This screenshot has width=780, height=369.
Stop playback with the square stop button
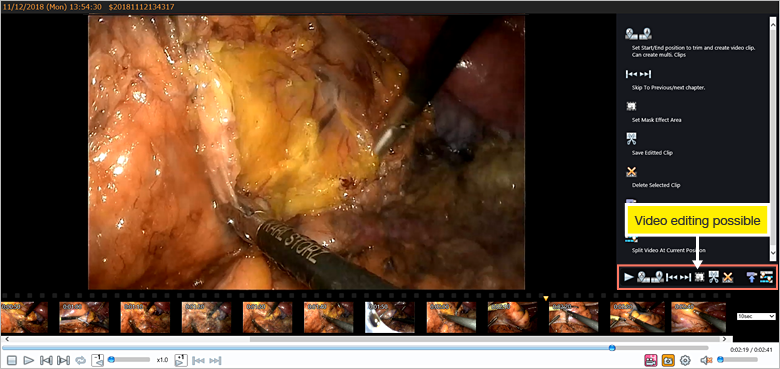pyautogui.click(x=12, y=360)
